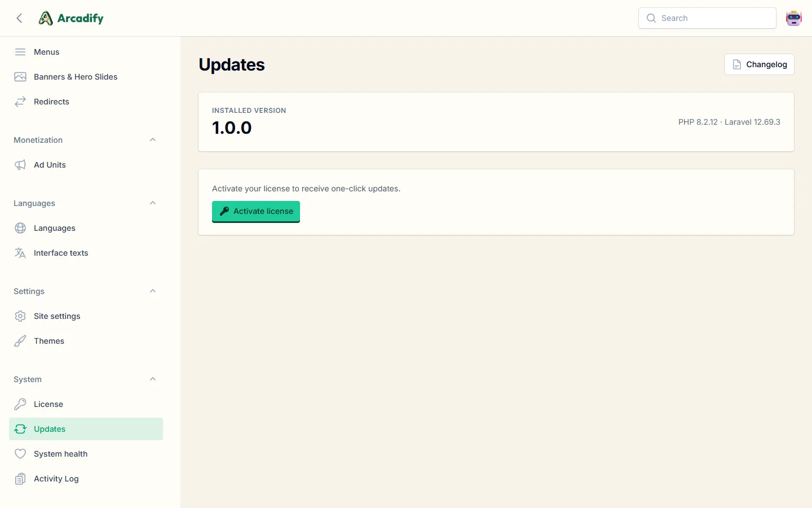
Task: Click the Languages globe icon
Action: [x=20, y=228]
